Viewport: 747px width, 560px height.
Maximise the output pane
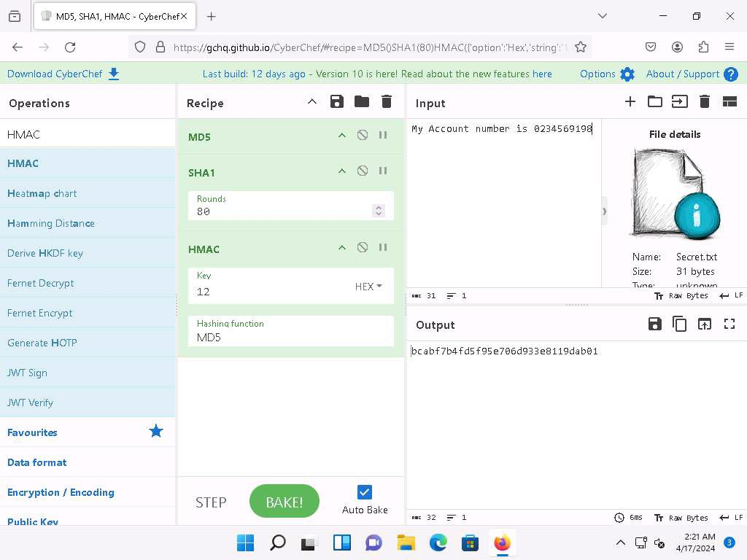[729, 324]
